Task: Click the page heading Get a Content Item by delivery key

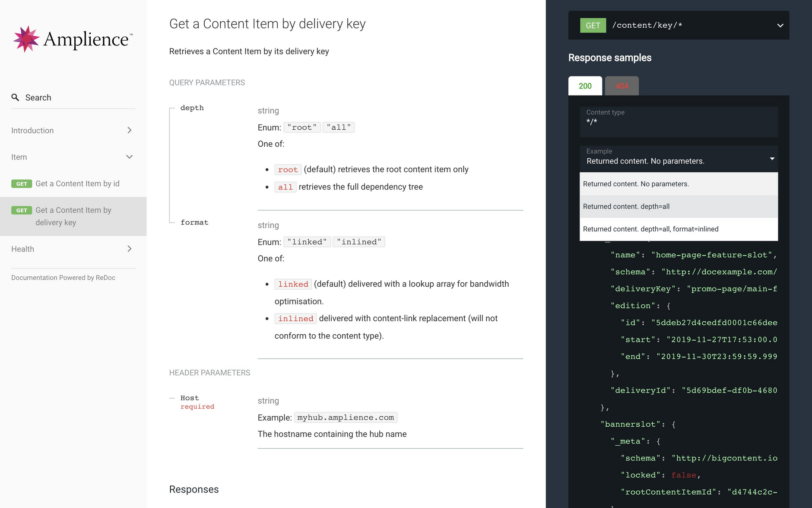Action: pos(267,24)
